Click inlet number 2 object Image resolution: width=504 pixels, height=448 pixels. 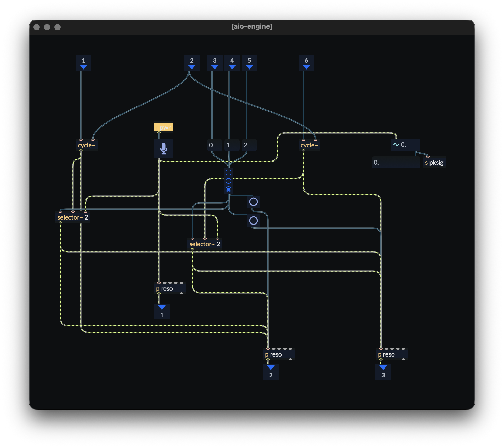point(192,63)
